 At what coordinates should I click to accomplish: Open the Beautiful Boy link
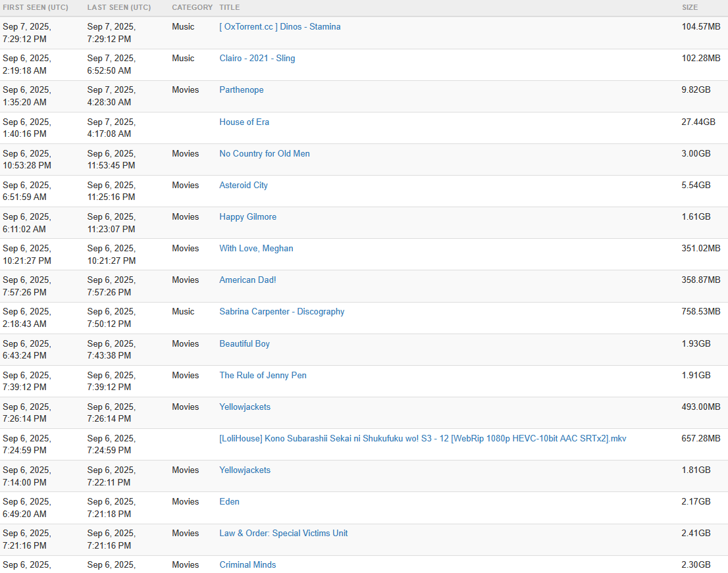point(245,344)
